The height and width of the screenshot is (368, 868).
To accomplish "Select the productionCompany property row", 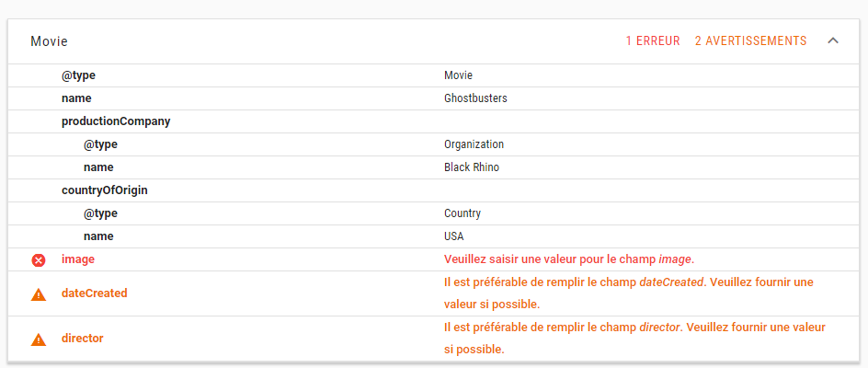I will 116,121.
